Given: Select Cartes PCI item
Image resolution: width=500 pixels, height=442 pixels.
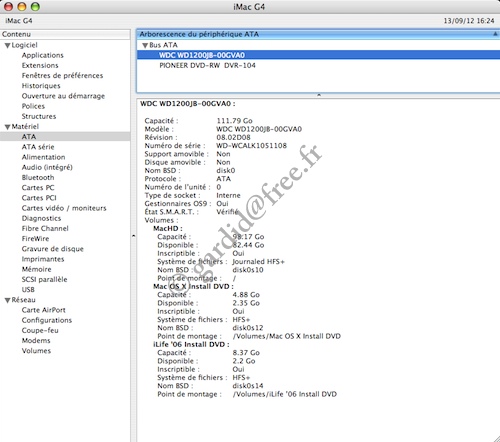Looking at the screenshot, I should point(39,198).
